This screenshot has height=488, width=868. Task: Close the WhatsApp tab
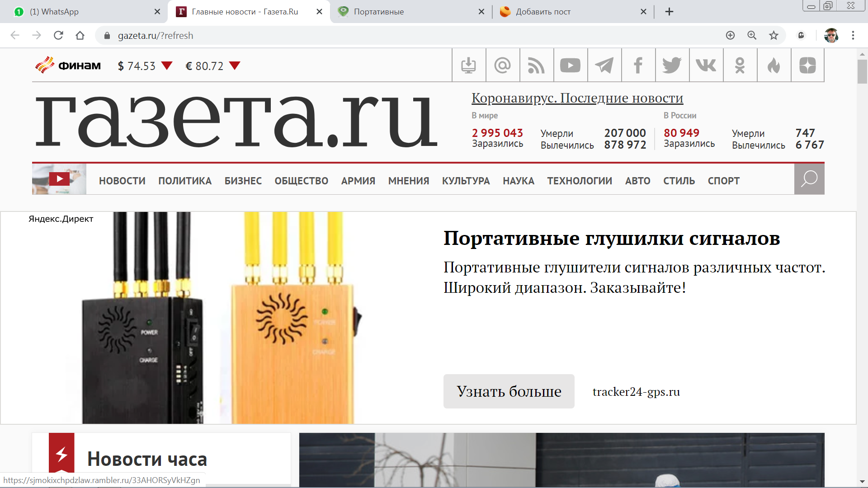pyautogui.click(x=157, y=12)
